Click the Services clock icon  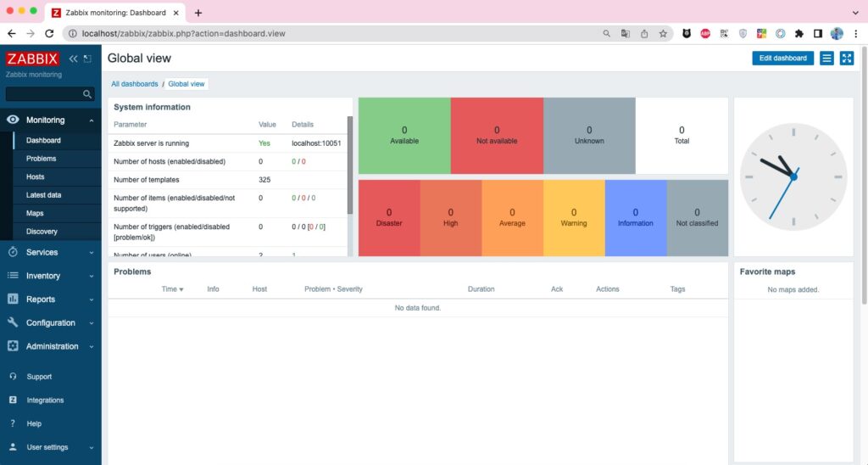13,252
